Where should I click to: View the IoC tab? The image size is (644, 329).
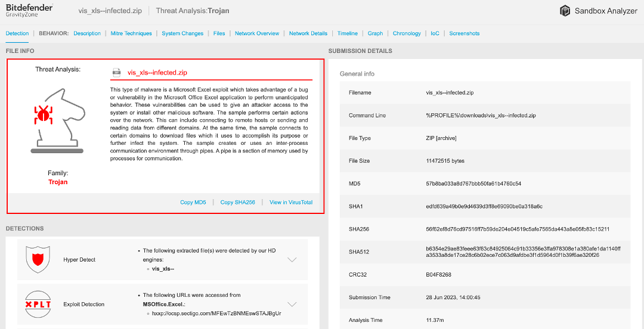435,33
